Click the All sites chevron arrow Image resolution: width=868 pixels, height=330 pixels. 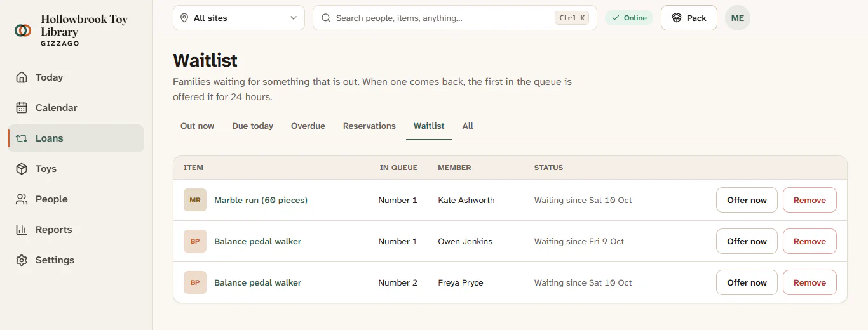pyautogui.click(x=294, y=18)
